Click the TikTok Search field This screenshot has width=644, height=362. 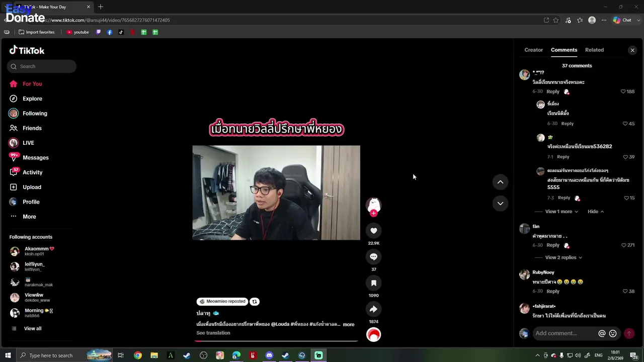click(42, 66)
